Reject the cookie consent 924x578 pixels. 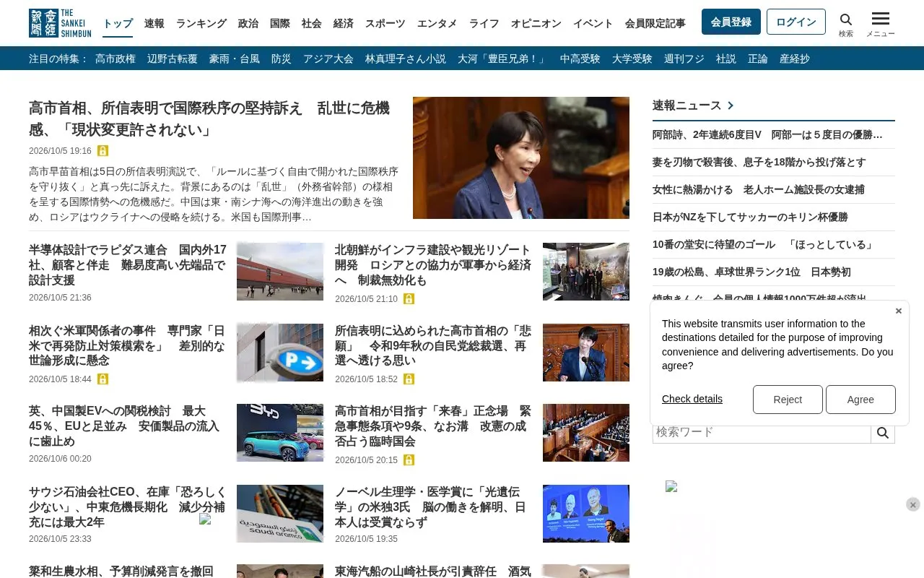(x=788, y=400)
